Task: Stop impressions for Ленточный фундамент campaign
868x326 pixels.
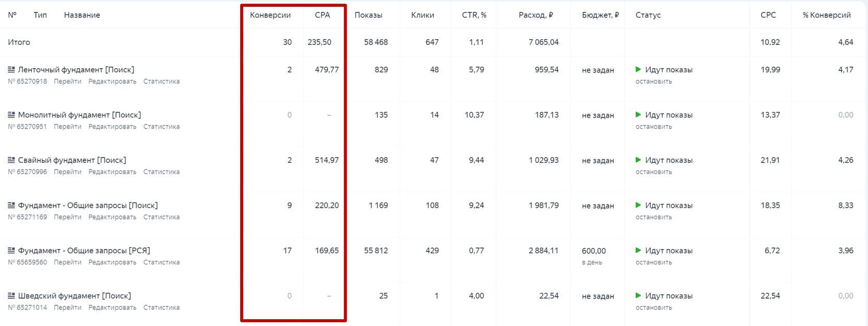Action: pos(654,81)
